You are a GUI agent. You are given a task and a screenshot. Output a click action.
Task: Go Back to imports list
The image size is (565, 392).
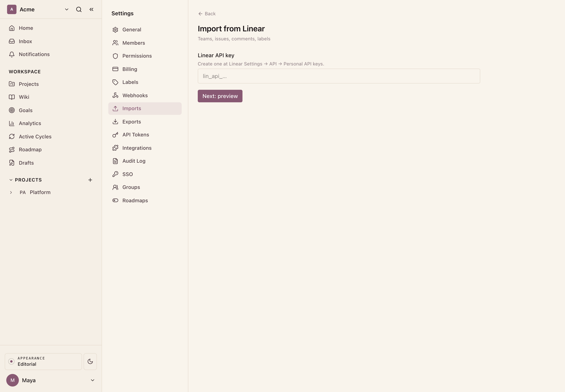pos(207,14)
